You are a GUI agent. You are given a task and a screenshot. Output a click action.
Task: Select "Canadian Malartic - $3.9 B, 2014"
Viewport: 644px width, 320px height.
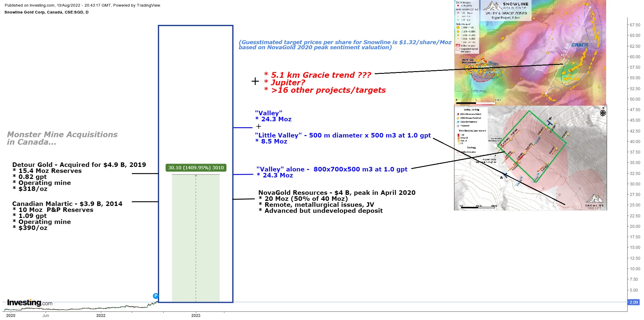67,204
